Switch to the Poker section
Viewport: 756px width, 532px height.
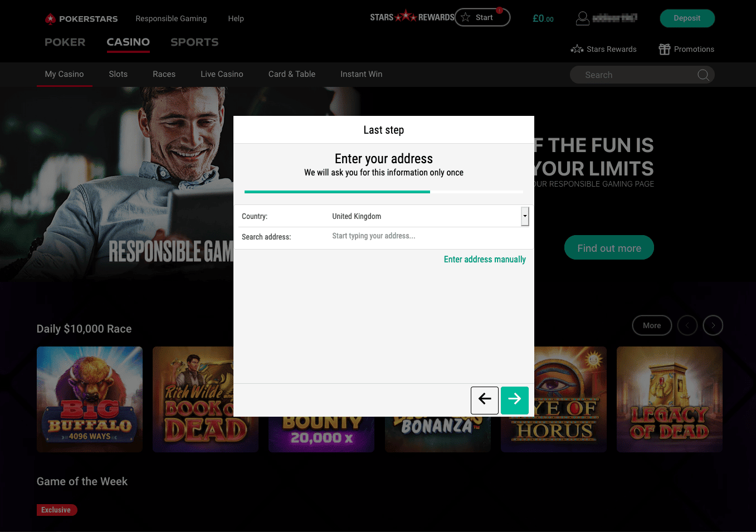pyautogui.click(x=65, y=42)
